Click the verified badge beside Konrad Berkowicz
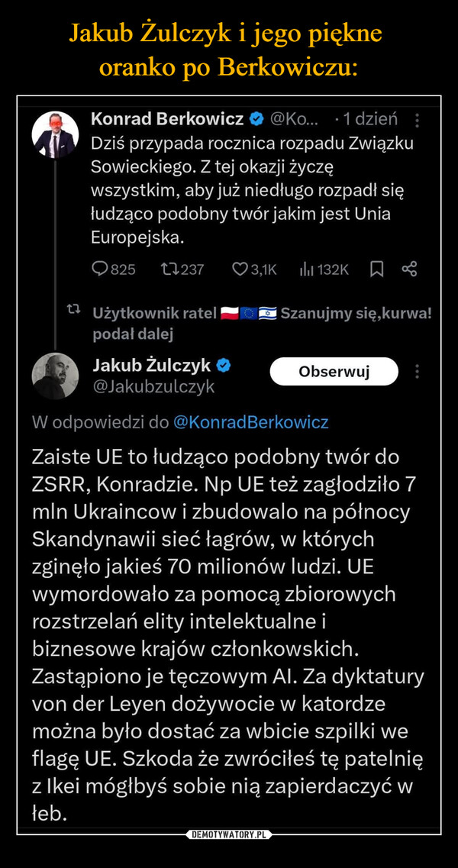458x868 pixels. coord(257,120)
